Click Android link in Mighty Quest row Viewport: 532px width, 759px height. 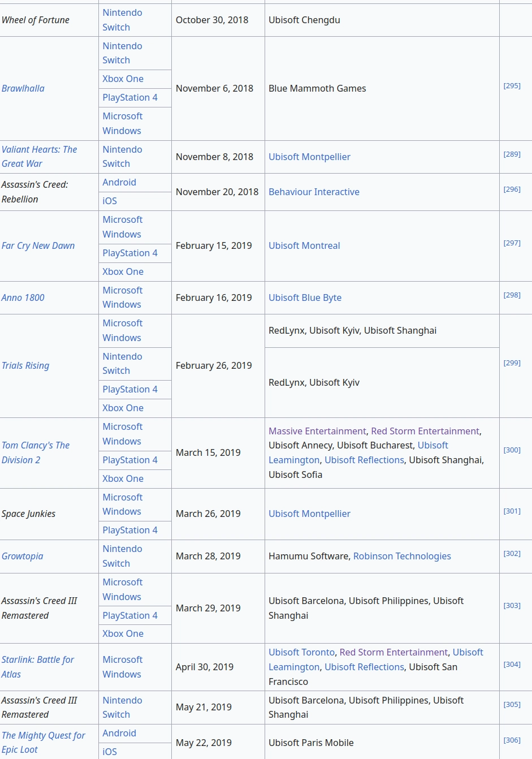coord(119,733)
